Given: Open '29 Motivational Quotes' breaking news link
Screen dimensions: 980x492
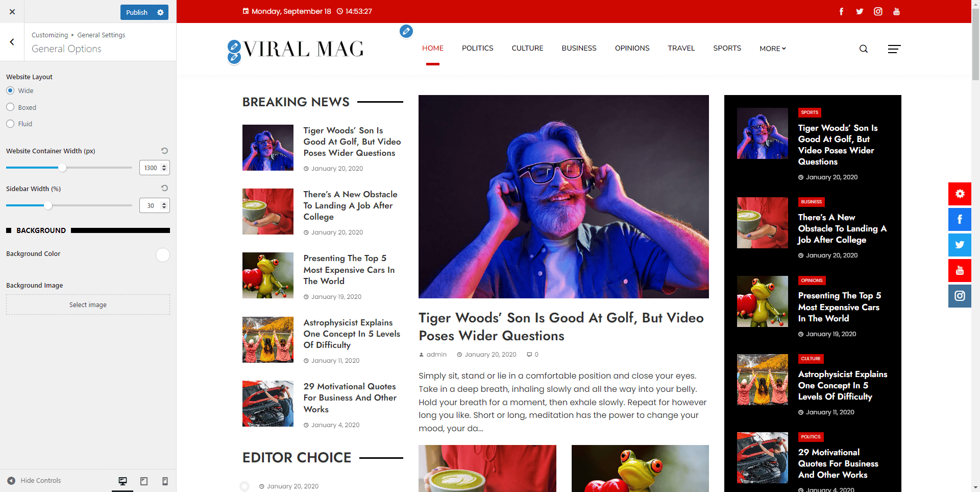Looking at the screenshot, I should pos(350,398).
